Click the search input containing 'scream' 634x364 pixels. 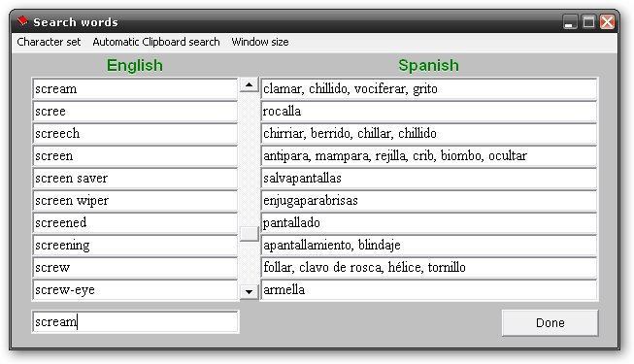pos(135,322)
